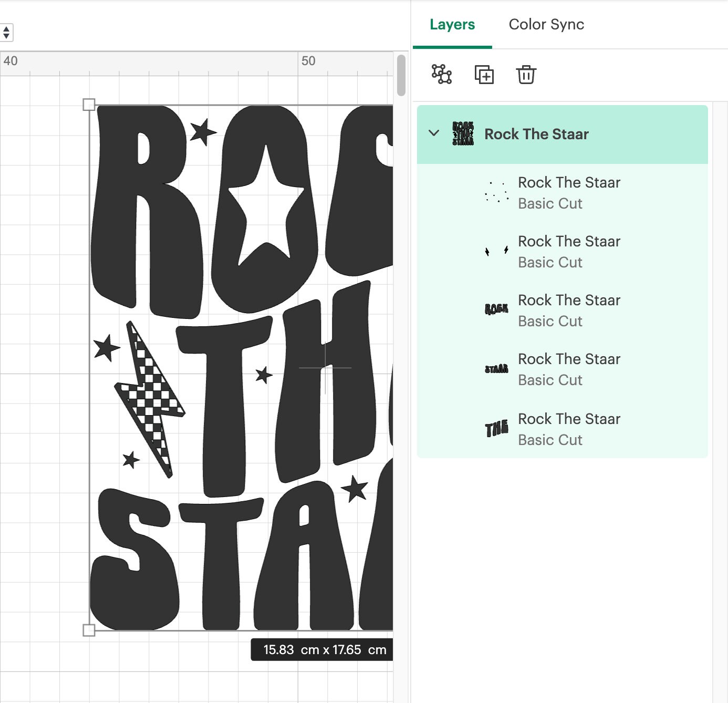This screenshot has height=703, width=728.
Task: Switch to the Color Sync tab
Action: [x=546, y=24]
